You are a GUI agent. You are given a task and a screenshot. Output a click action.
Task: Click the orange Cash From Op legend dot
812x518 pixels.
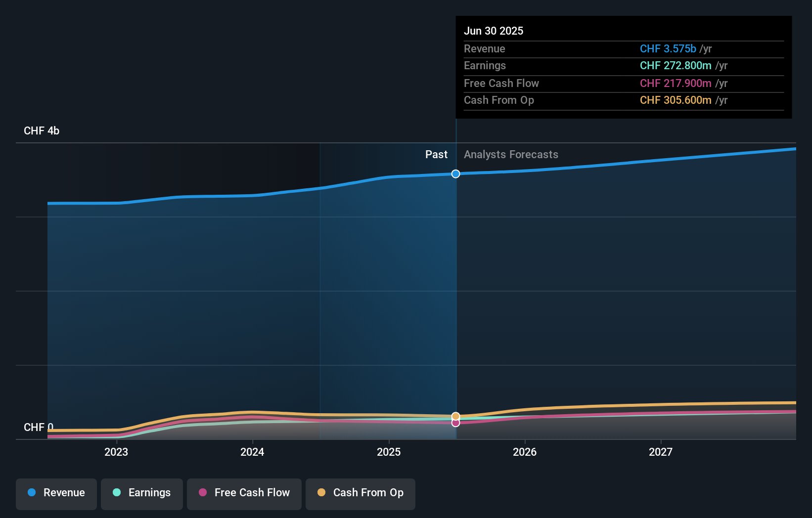tap(321, 493)
